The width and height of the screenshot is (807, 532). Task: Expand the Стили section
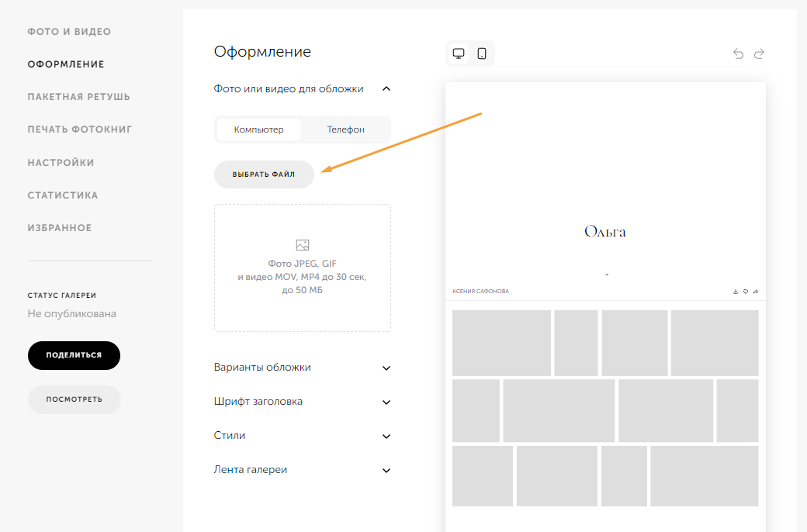pyautogui.click(x=302, y=435)
